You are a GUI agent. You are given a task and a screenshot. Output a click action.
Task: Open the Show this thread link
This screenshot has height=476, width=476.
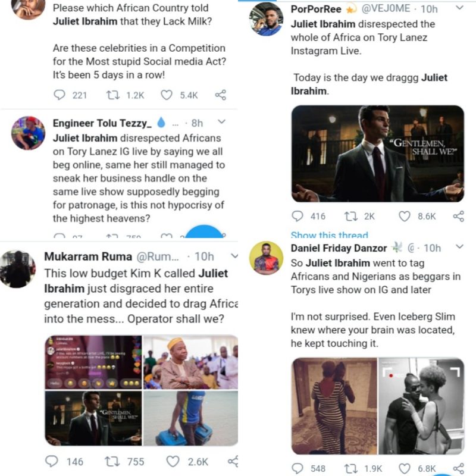coord(329,235)
